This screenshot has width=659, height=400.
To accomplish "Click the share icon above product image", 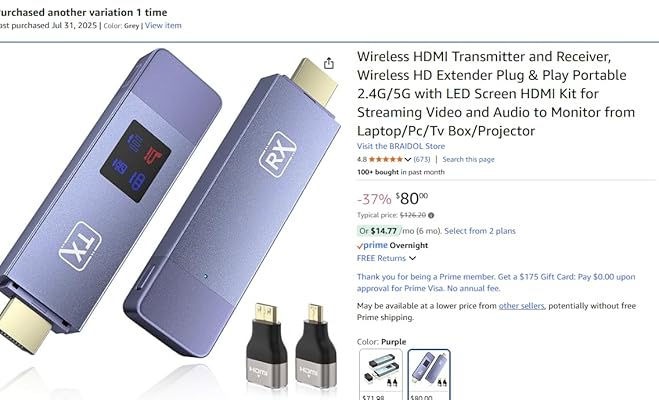I will coord(329,63).
